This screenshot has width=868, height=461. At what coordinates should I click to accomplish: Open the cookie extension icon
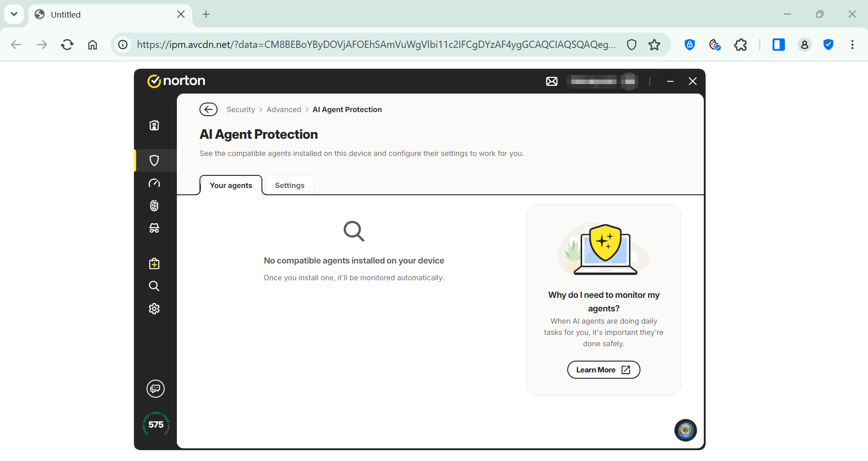(x=715, y=44)
